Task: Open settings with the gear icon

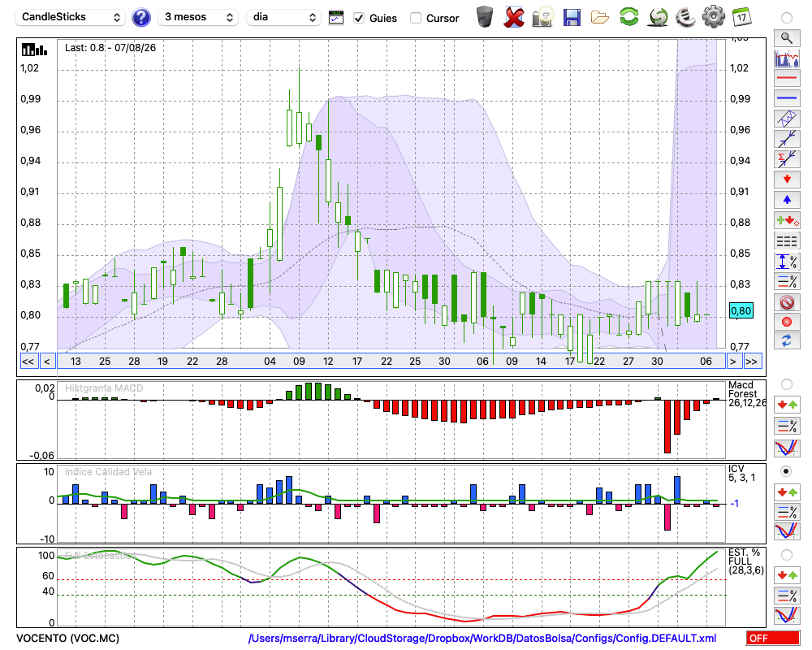Action: click(713, 17)
